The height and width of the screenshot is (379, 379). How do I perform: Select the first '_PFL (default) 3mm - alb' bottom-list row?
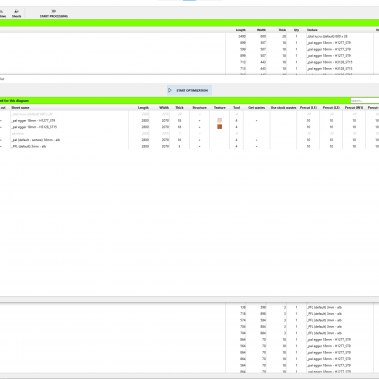tap(189, 307)
